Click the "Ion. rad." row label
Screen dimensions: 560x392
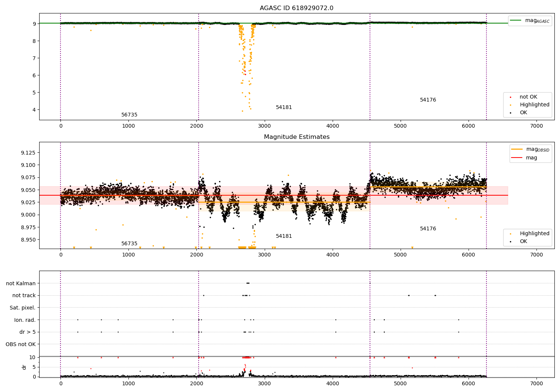coord(25,320)
